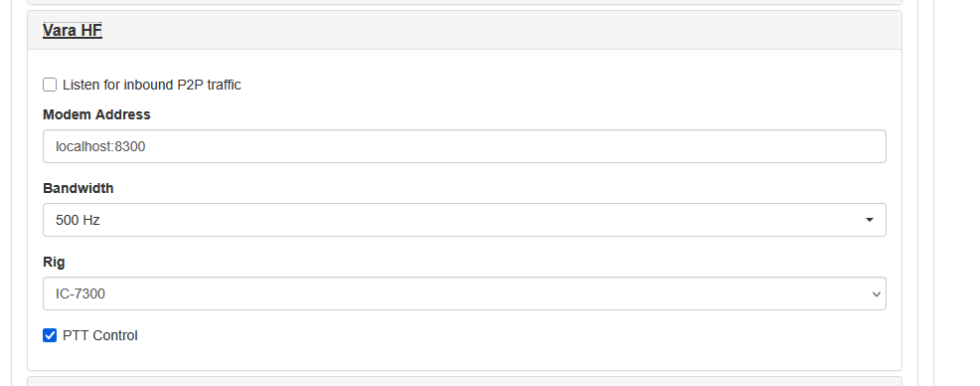The height and width of the screenshot is (386, 980).
Task: Open the Rig selector showing IC-7300
Action: point(464,293)
